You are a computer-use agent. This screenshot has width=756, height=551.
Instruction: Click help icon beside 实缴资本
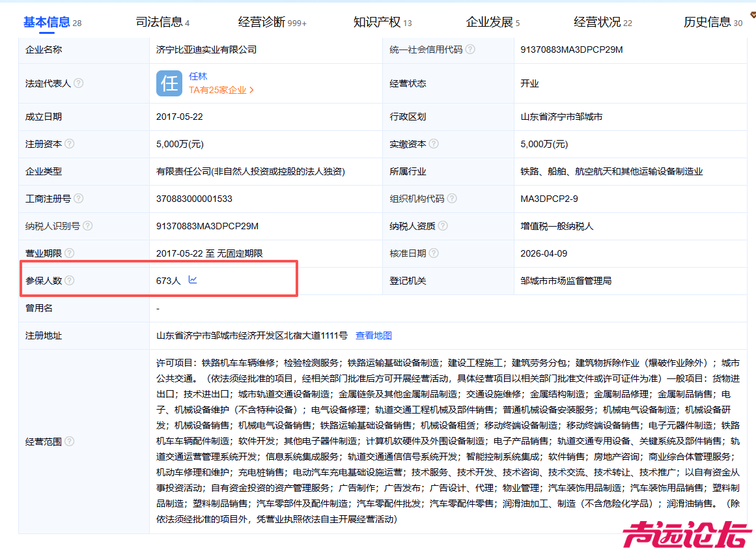(x=434, y=144)
